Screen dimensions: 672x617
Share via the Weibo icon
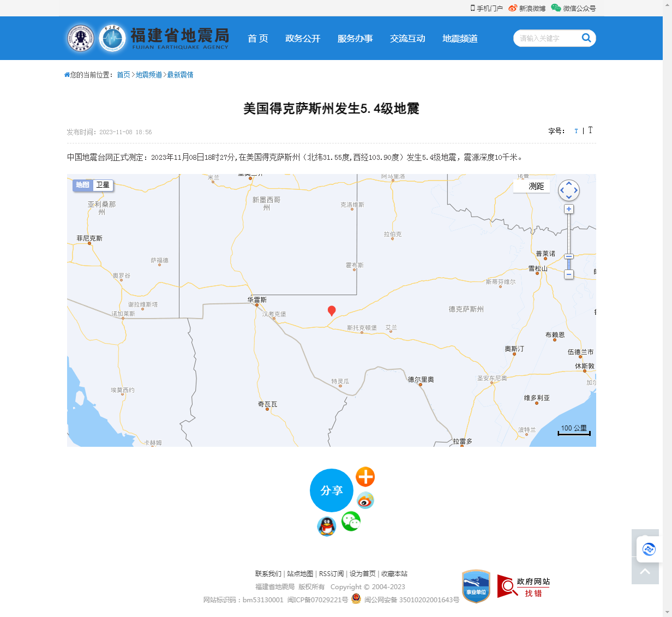[365, 500]
